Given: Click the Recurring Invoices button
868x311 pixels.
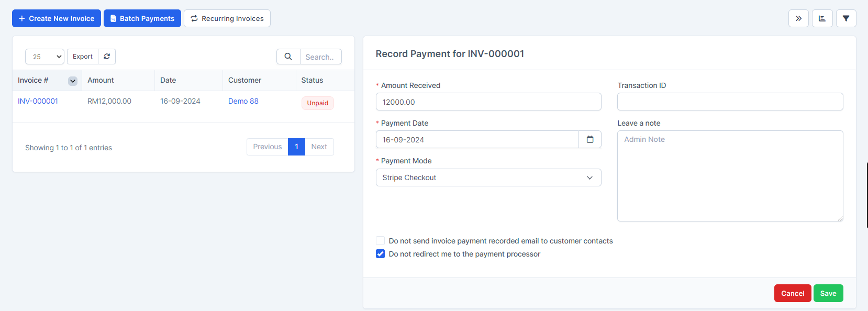Looking at the screenshot, I should [227, 18].
